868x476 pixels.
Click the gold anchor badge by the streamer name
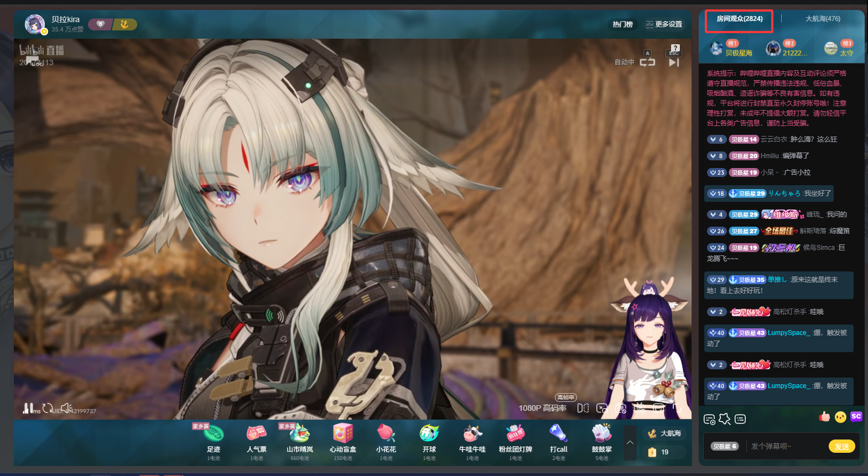(124, 24)
